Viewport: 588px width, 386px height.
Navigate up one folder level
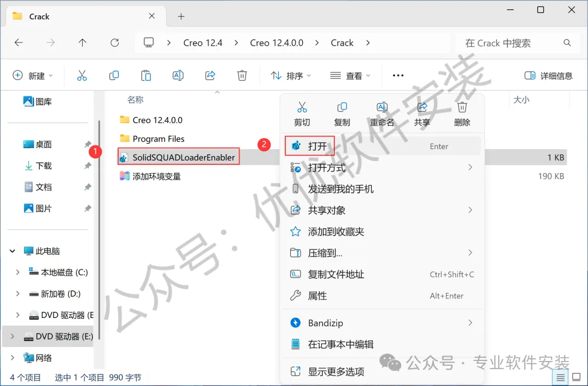point(83,43)
